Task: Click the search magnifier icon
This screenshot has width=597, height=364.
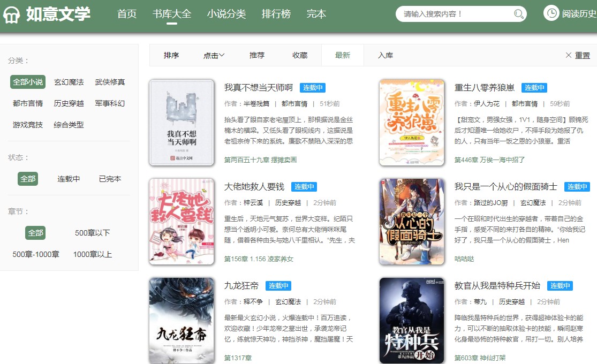Action: [x=518, y=14]
